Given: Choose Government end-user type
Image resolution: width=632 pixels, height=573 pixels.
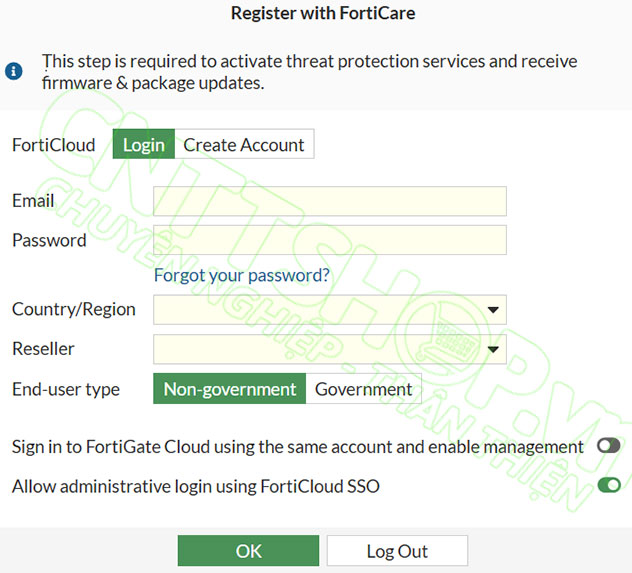Looking at the screenshot, I should click(364, 389).
